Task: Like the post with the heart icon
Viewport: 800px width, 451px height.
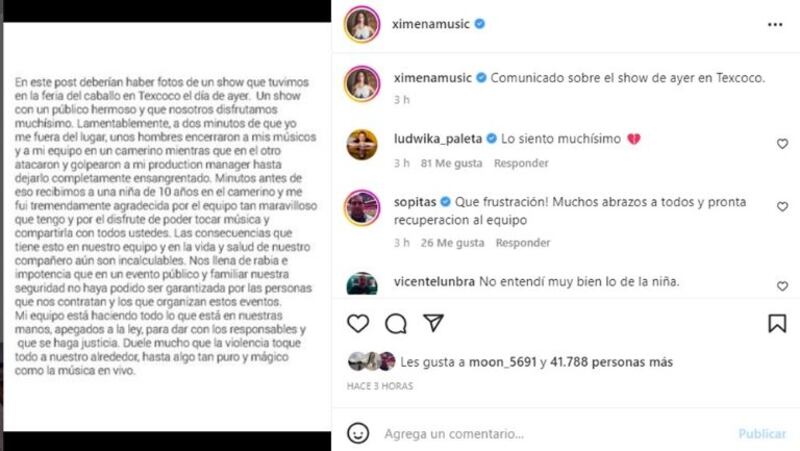Action: tap(358, 323)
